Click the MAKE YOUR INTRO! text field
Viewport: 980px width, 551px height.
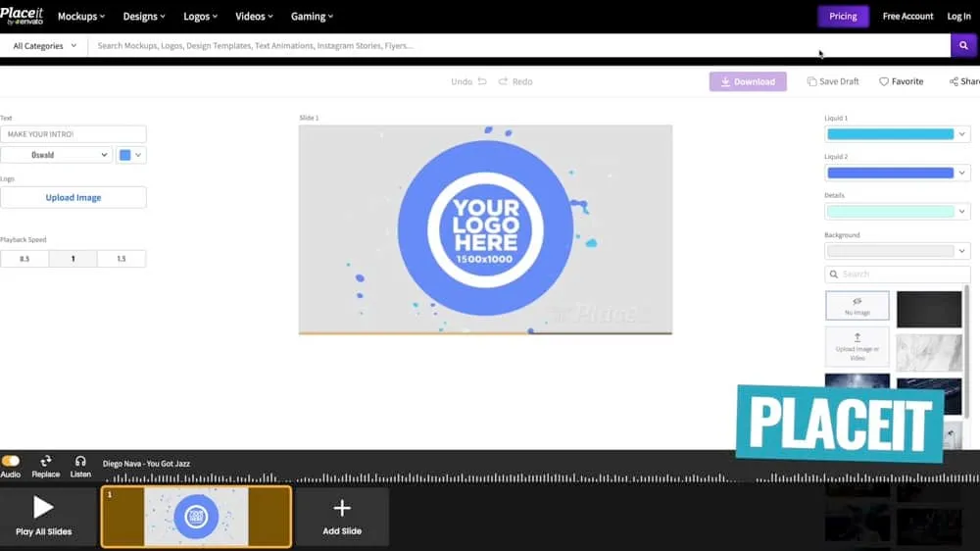point(73,134)
